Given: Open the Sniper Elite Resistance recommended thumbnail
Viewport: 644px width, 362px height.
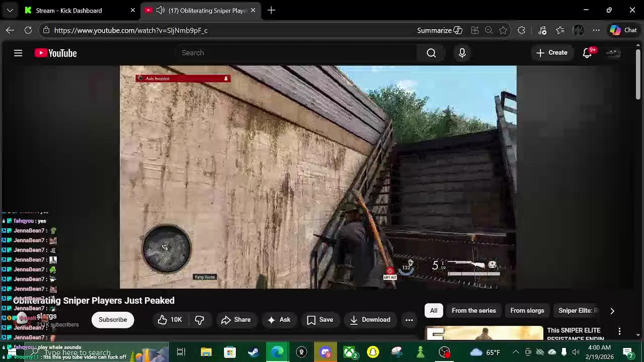Looking at the screenshot, I should pos(485,333).
